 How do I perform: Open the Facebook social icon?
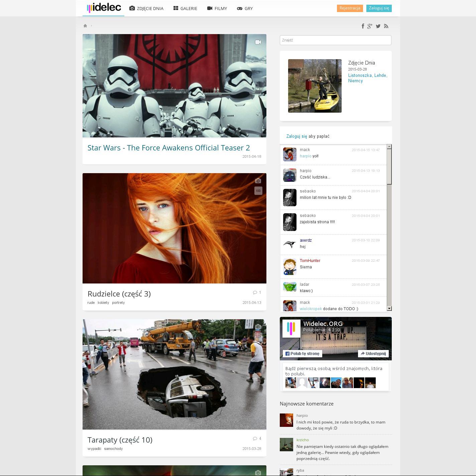click(363, 26)
